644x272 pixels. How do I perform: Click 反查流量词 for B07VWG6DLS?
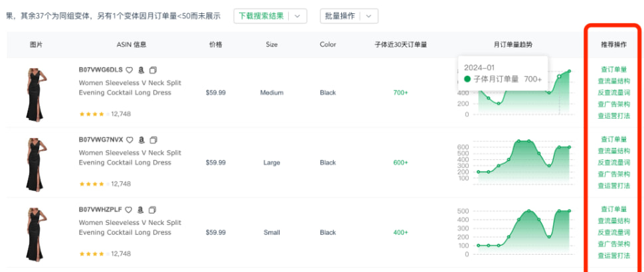613,92
